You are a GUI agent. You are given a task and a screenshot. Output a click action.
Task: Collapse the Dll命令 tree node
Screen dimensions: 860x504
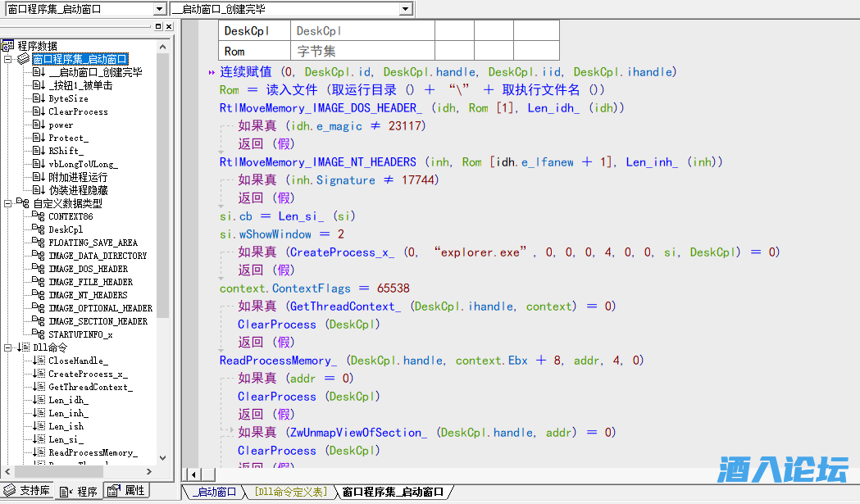click(8, 347)
